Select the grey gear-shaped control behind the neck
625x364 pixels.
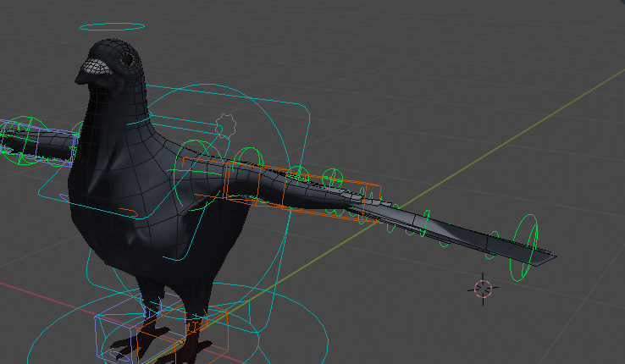[x=225, y=125]
